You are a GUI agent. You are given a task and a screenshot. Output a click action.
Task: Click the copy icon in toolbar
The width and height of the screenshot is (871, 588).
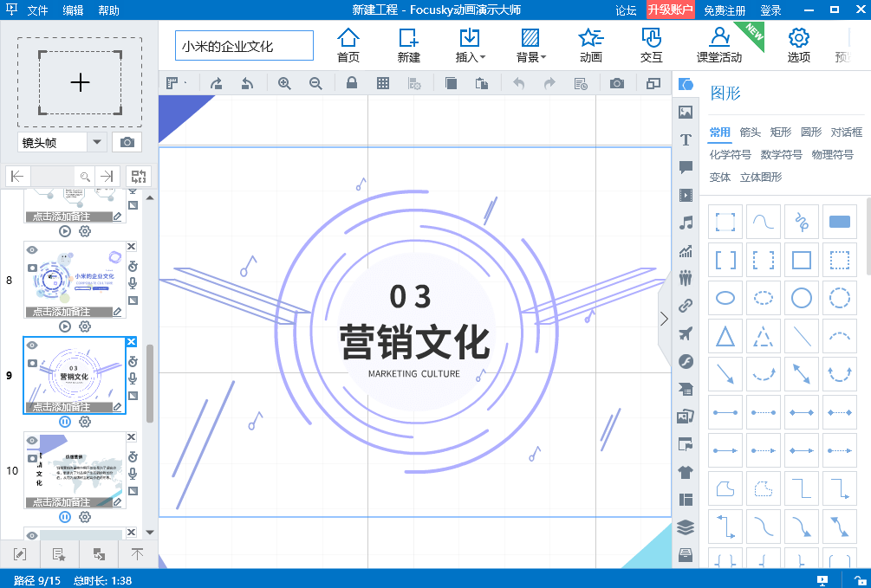(451, 83)
